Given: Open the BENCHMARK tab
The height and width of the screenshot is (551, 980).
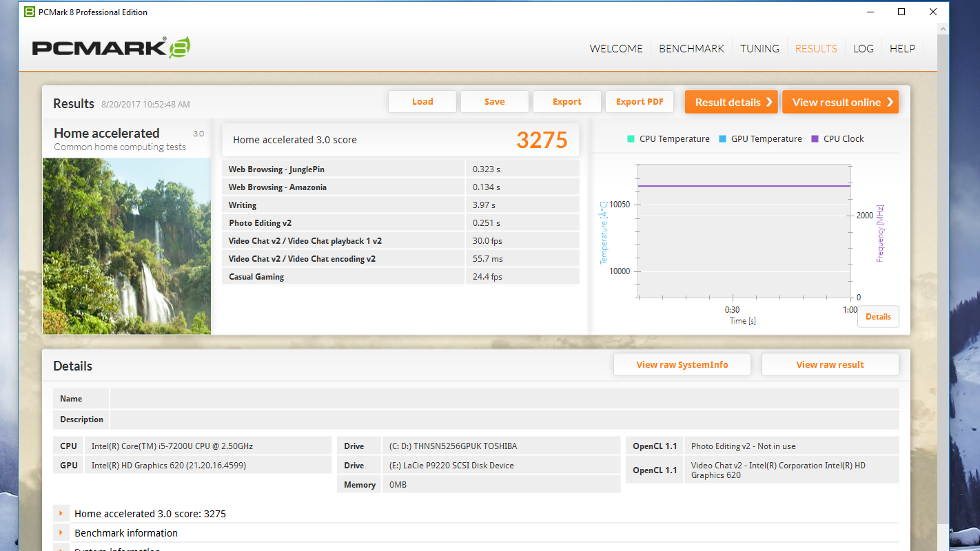Looking at the screenshot, I should pos(691,48).
